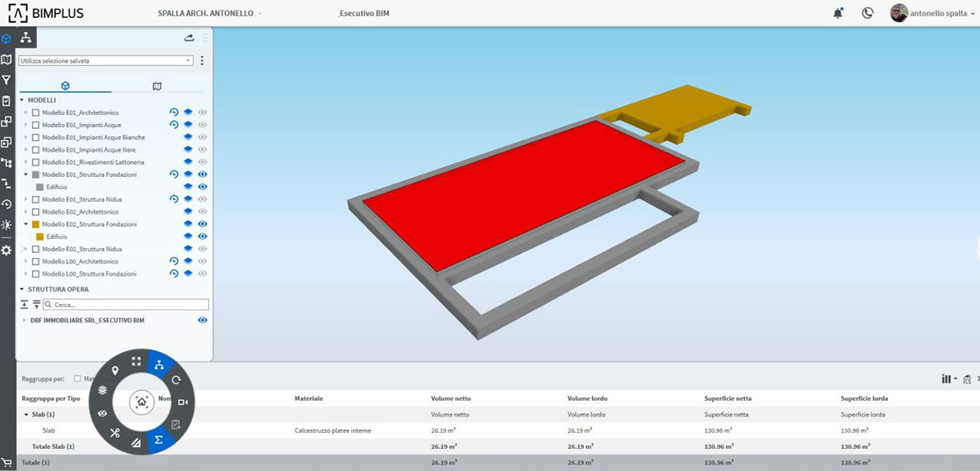Open the shopping cart icon at bottom left
Viewport: 980px width, 471px height.
point(7,462)
